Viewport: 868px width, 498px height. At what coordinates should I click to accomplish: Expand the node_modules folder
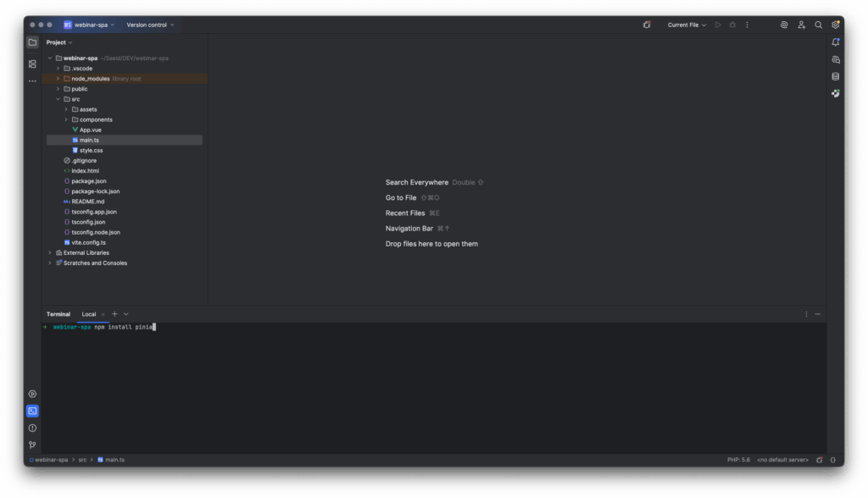click(x=58, y=79)
